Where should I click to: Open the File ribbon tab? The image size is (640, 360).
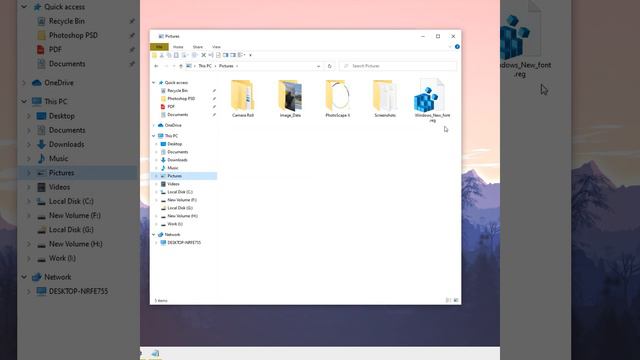click(x=159, y=47)
